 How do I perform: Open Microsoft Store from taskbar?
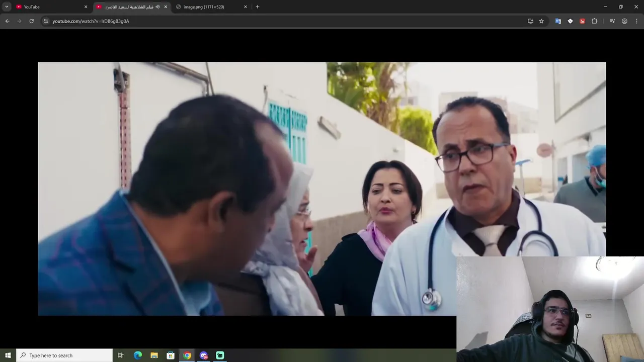(x=171, y=355)
